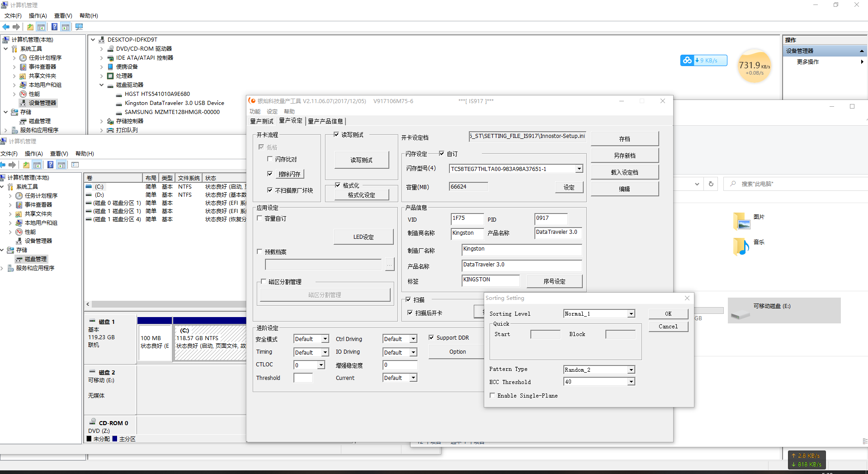This screenshot has height=474, width=868.
Task: Open 操作(A) menu in Device Manager window
Action: [38, 16]
